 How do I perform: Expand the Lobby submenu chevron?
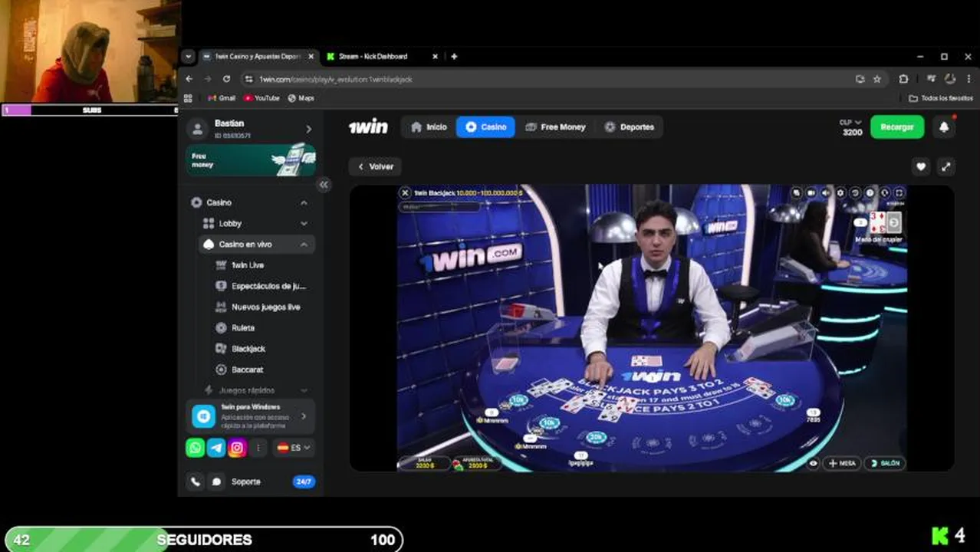[x=304, y=224]
